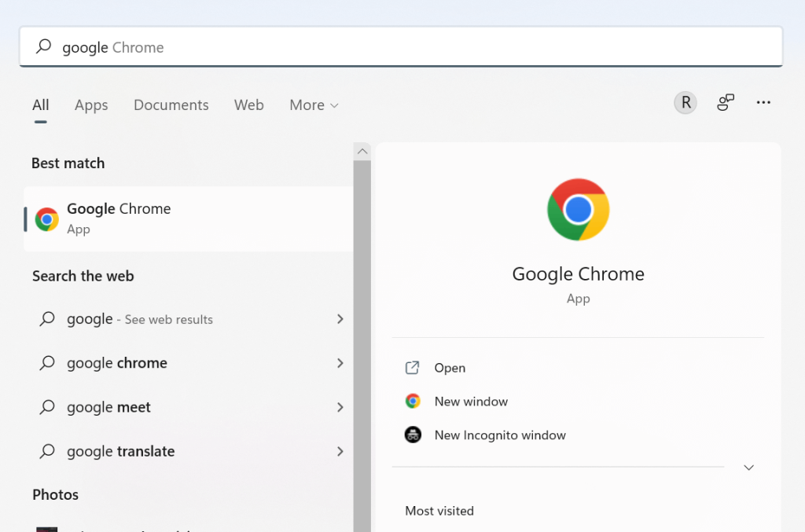Click the chat feedback icon beside the avatar

(726, 103)
